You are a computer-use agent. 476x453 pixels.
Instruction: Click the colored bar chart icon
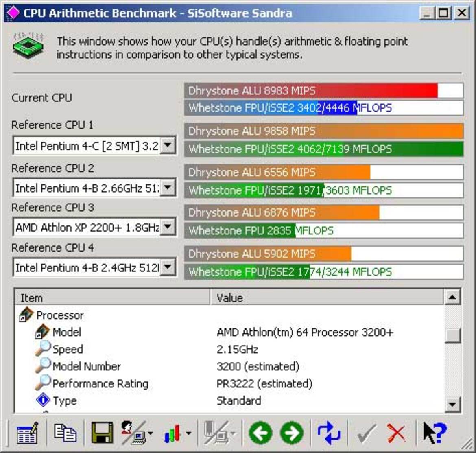172,433
